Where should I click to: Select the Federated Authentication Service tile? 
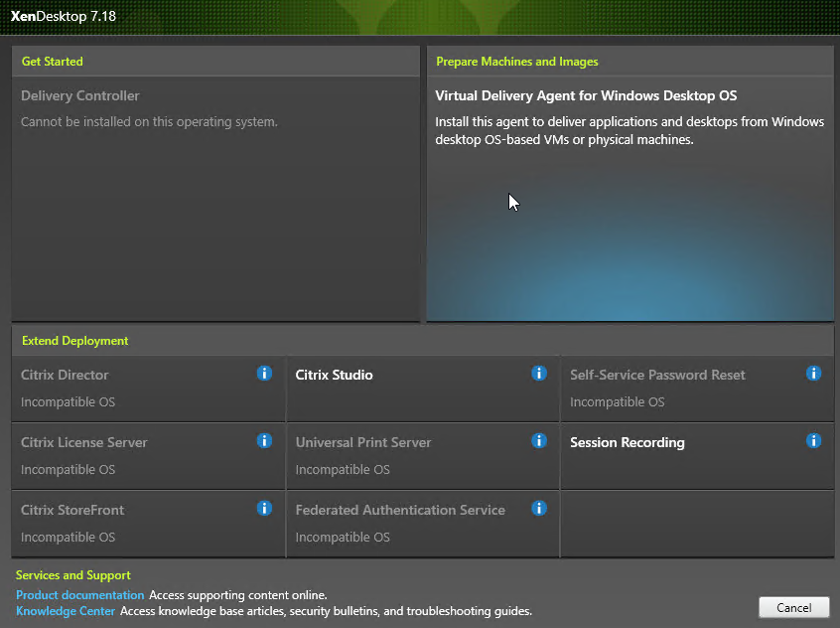[423, 524]
